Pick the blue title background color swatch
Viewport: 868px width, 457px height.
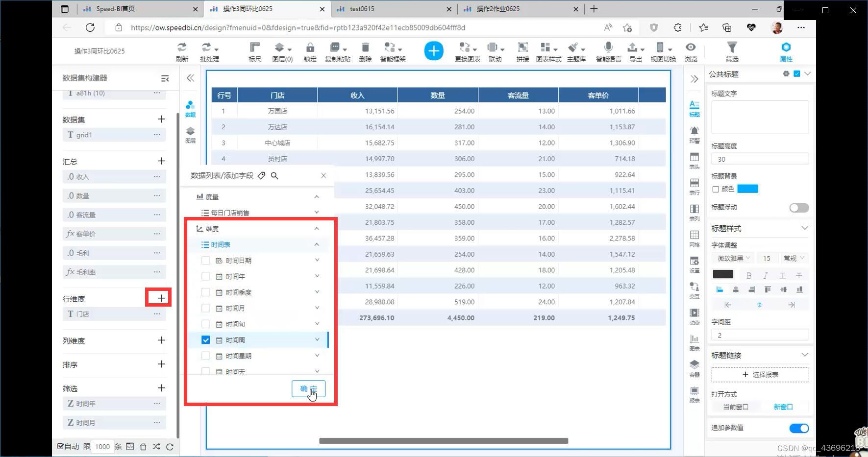coord(748,189)
